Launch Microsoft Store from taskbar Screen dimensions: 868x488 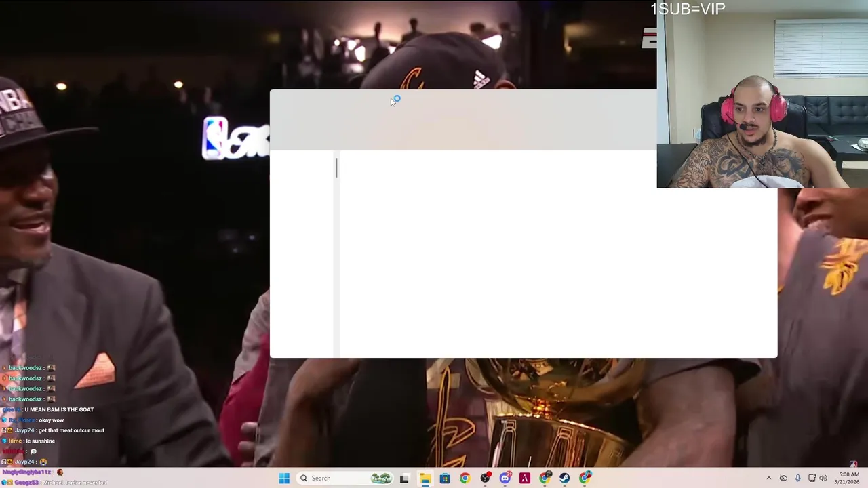click(445, 479)
